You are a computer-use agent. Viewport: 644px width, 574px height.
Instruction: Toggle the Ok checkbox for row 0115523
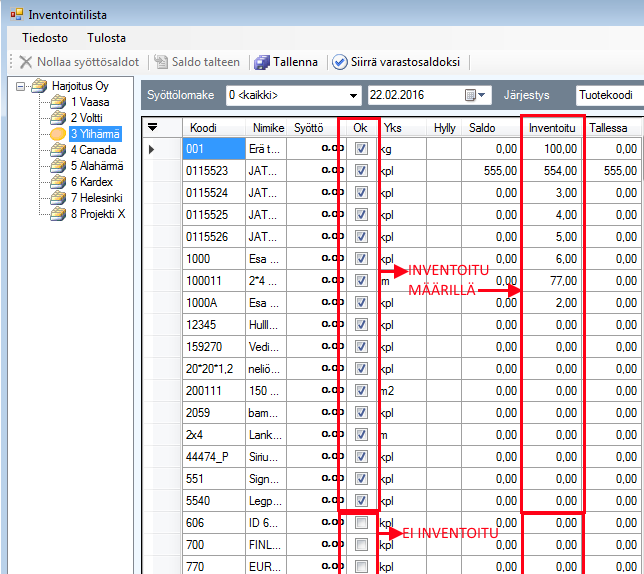361,171
